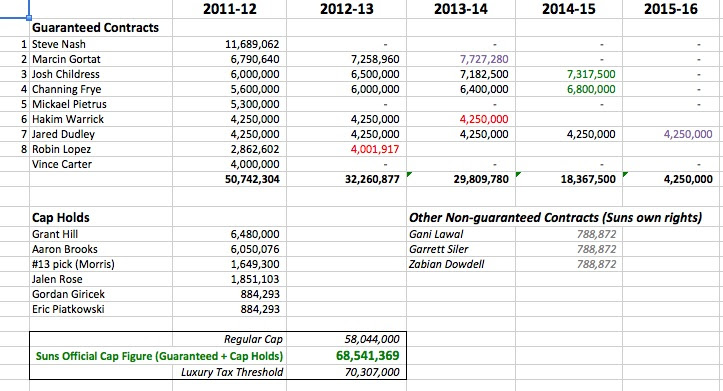Select the 2011-12 column header cell
Screen dimensions: 723x391
229,9
